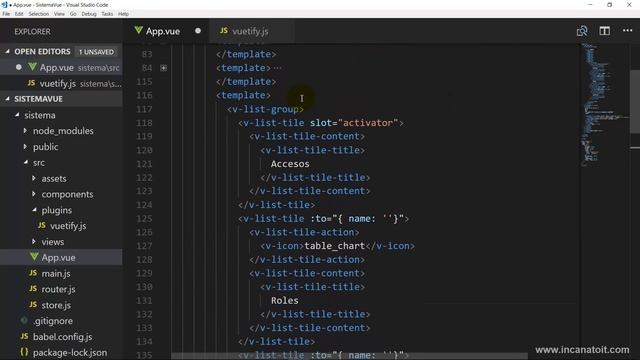The image size is (640, 360).
Task: Click the JS icon of vuetify.js under plugins
Action: [x=42, y=225]
